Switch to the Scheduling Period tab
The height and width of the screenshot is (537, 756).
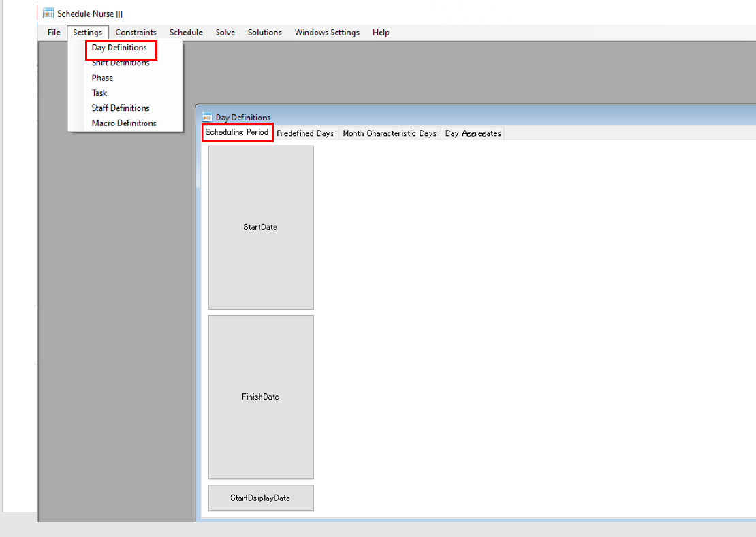click(237, 133)
